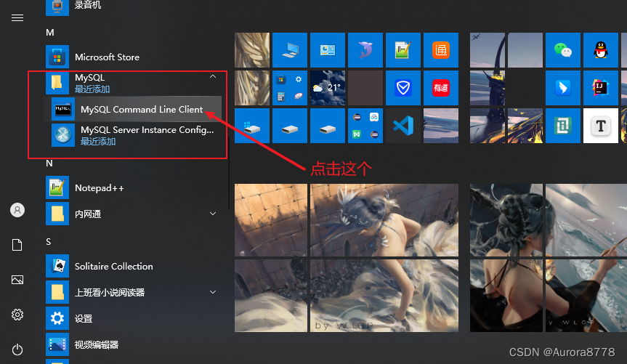Viewport: 627px width, 364px height.
Task: Expand the 内网通 folder
Action: click(x=213, y=214)
